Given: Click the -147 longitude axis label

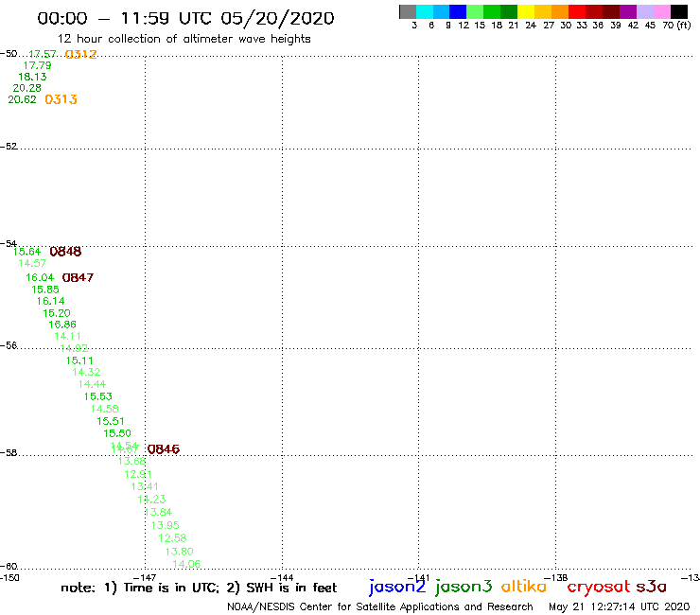Looking at the screenshot, I should coord(145,578).
